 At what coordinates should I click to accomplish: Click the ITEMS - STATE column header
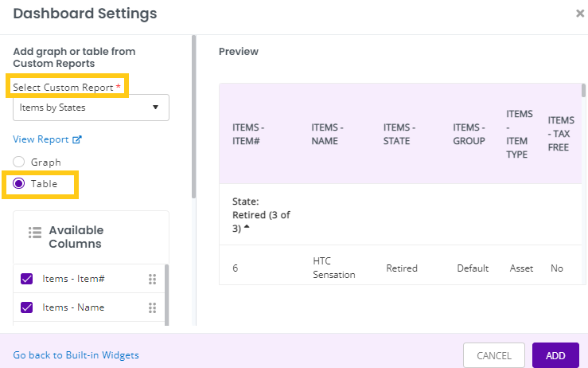(x=399, y=134)
